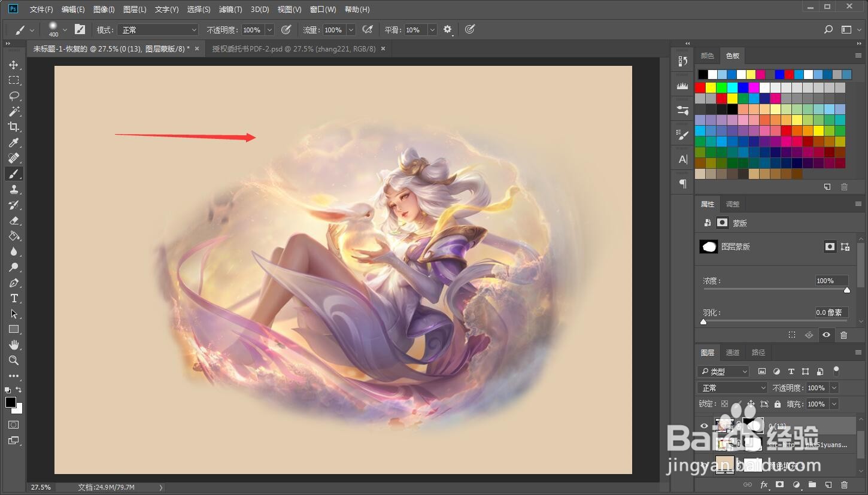Image resolution: width=868 pixels, height=495 pixels.
Task: Open smoothing options gear
Action: pyautogui.click(x=447, y=29)
